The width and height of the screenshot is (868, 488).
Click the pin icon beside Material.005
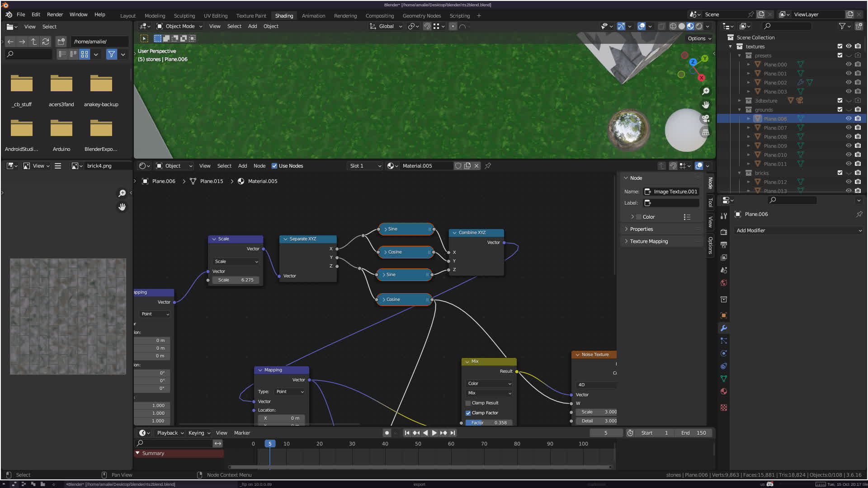click(488, 166)
